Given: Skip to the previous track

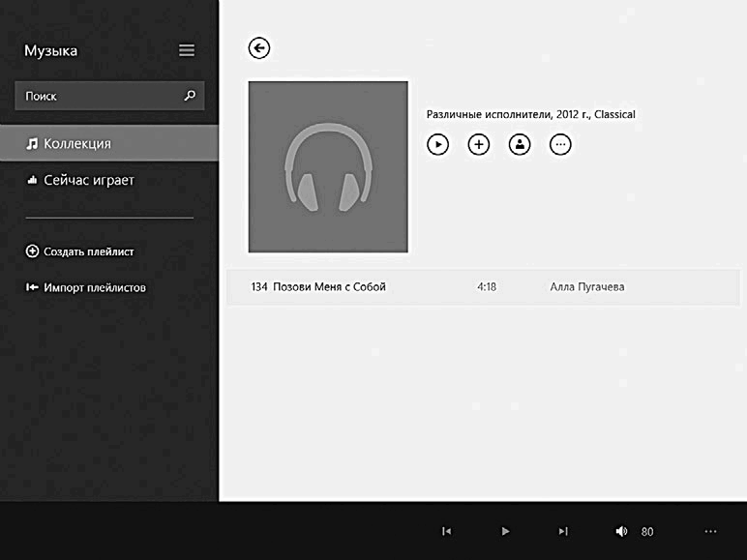Looking at the screenshot, I should click(x=446, y=531).
